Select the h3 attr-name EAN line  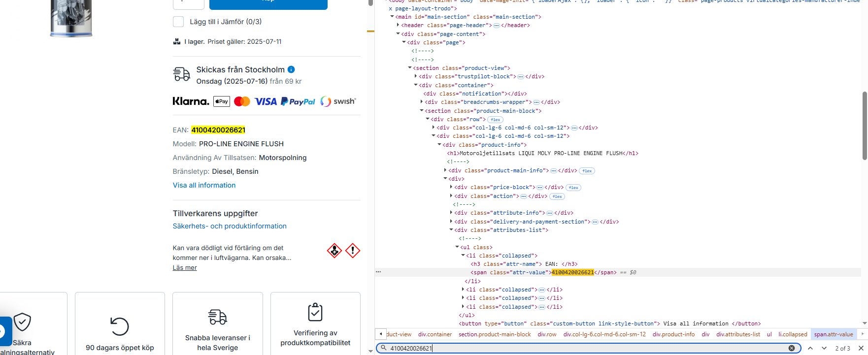524,264
